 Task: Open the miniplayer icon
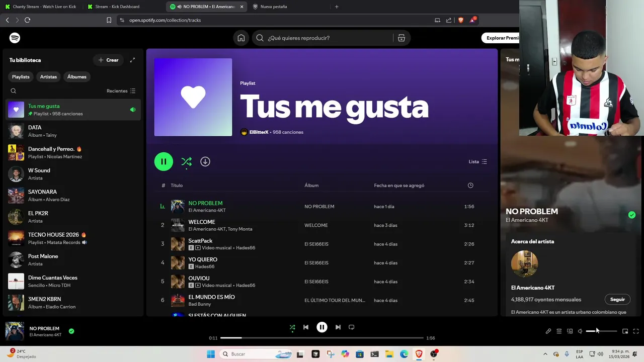[625, 331]
